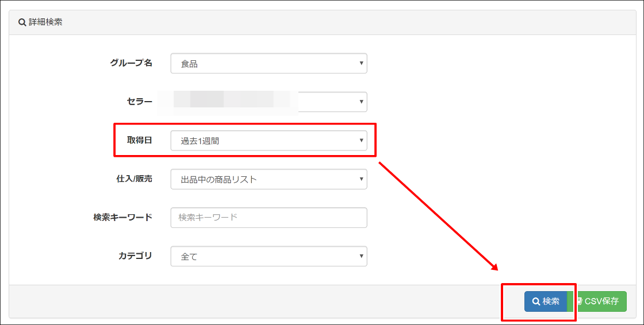Click the 取得日 field label
The height and width of the screenshot is (325, 644).
pyautogui.click(x=140, y=140)
